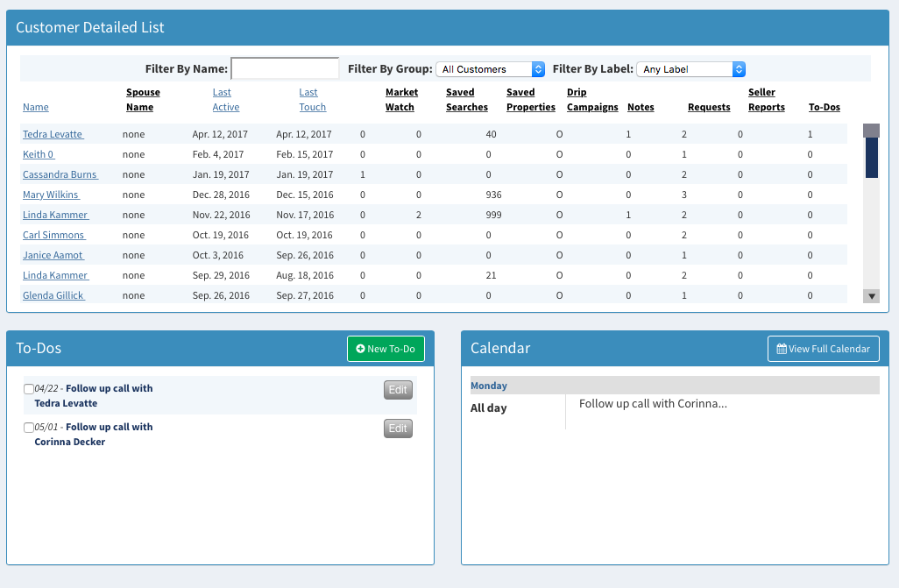
Task: Click the calendar icon beside View Full Calendar
Action: click(x=780, y=348)
